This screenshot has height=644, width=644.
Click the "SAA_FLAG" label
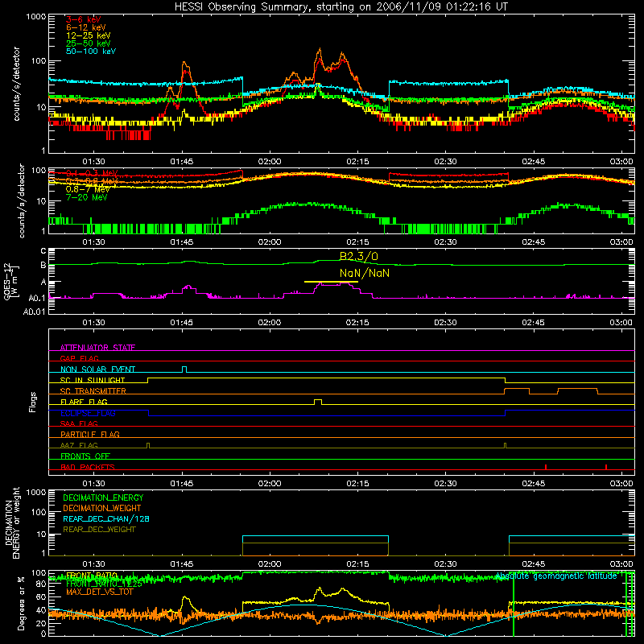click(79, 423)
